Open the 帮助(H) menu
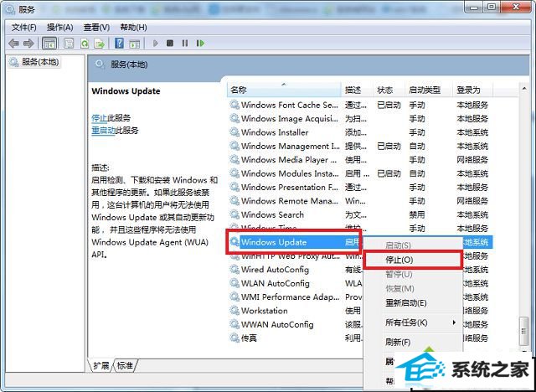The image size is (536, 392). tap(134, 28)
